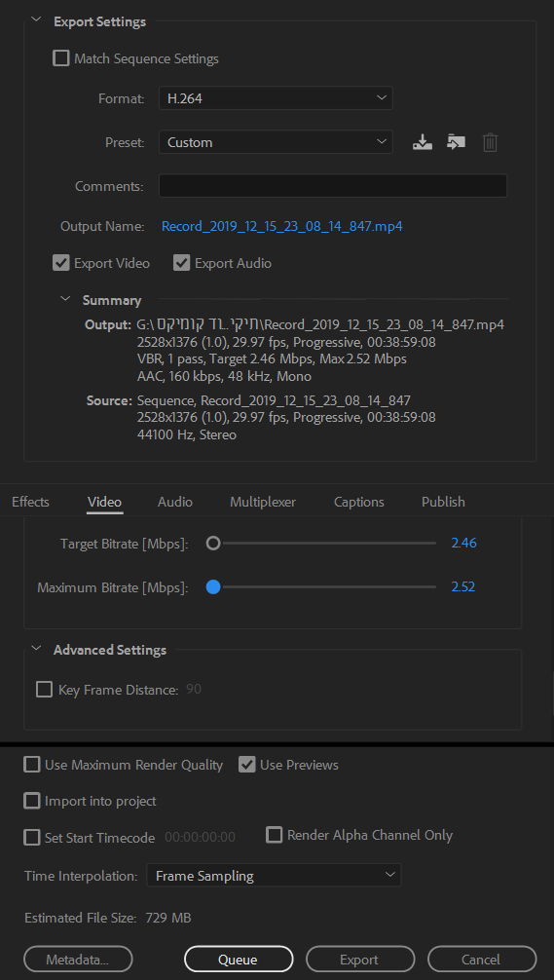Check Render Alpha Channel Only
554x980 pixels.
pyautogui.click(x=274, y=835)
